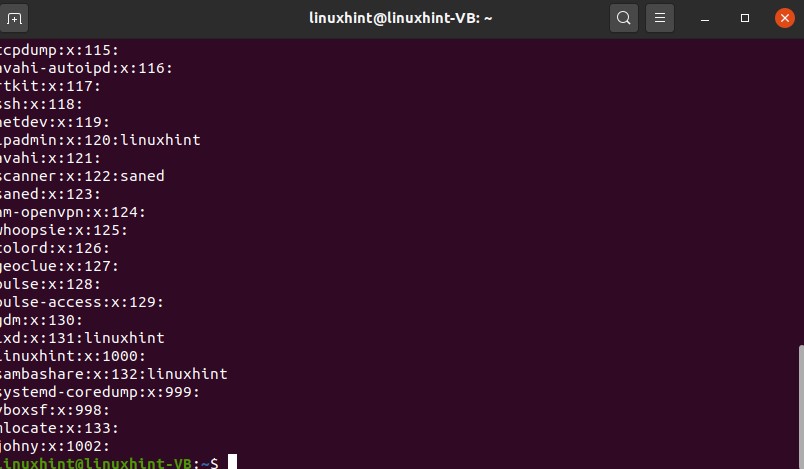The height and width of the screenshot is (469, 804).
Task: Open the hamburger menu
Action: (659, 18)
